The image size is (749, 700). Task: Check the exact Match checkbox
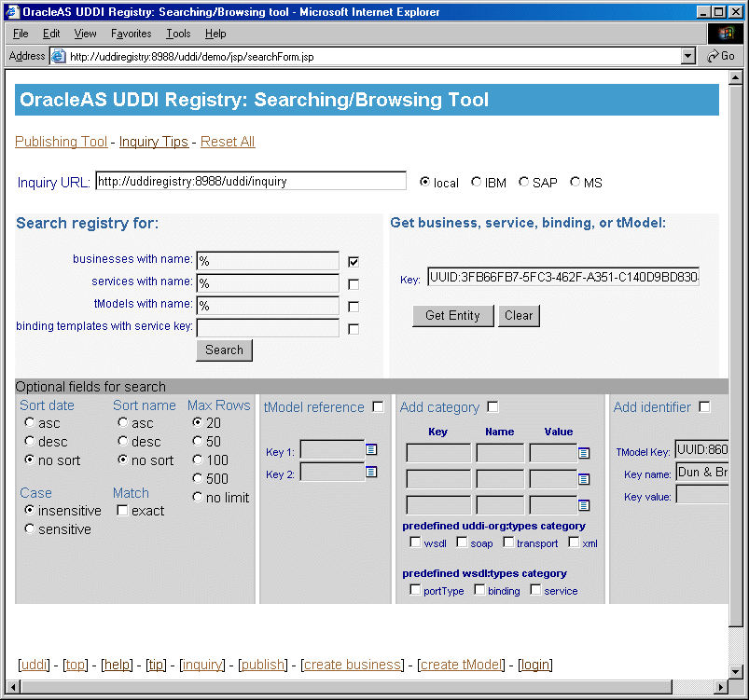(122, 510)
